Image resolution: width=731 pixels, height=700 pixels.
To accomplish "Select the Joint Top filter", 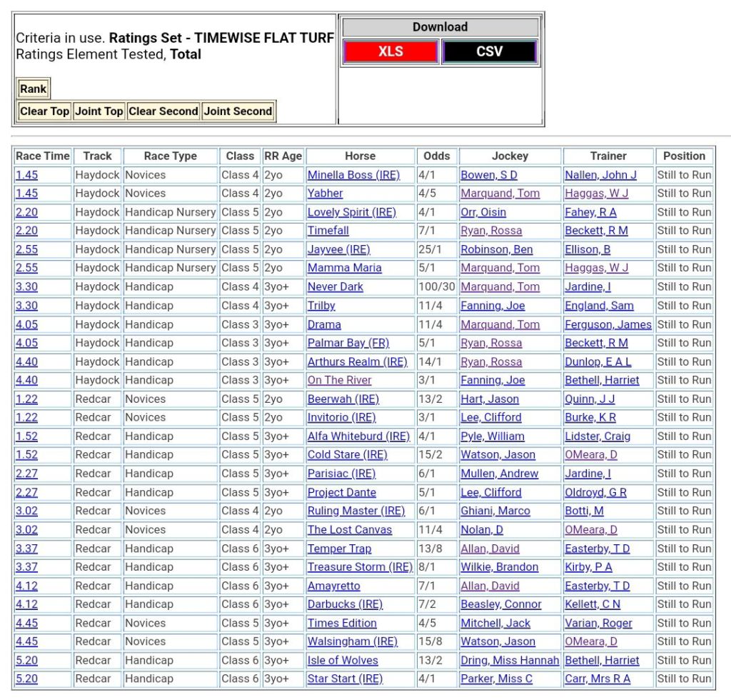I will pyautogui.click(x=99, y=111).
